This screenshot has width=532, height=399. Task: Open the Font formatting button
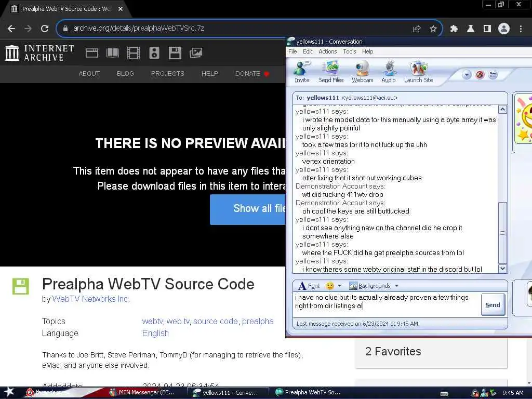[x=309, y=286]
